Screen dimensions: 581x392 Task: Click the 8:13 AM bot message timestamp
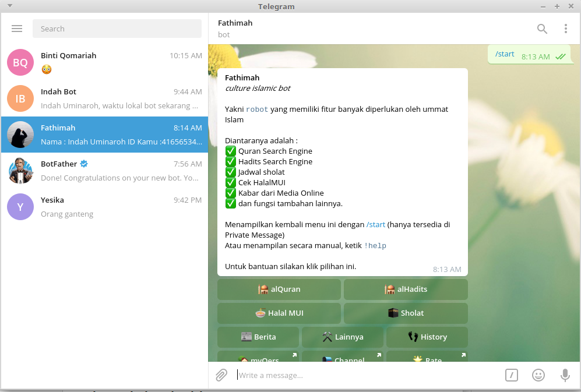point(447,269)
